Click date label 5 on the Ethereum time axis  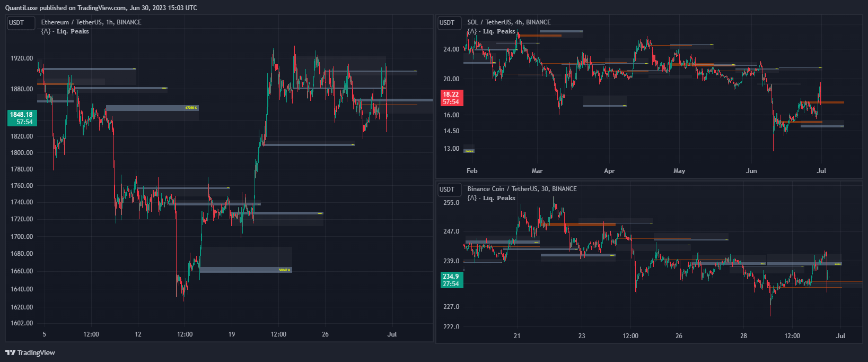pyautogui.click(x=45, y=334)
